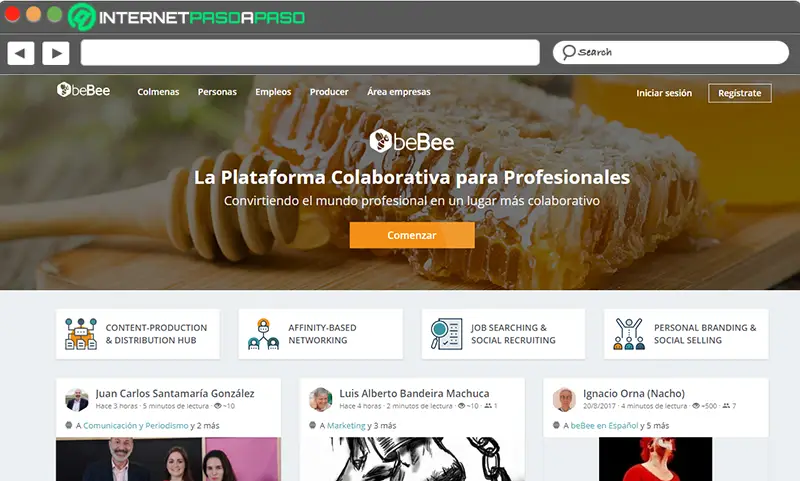Open Luis Alberto post sketch image

pos(412,459)
